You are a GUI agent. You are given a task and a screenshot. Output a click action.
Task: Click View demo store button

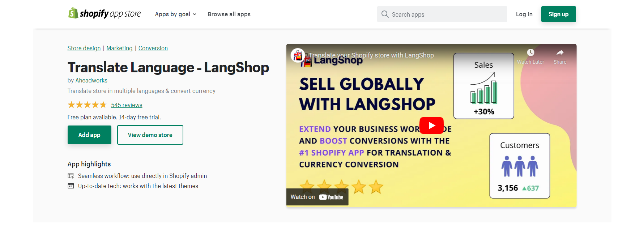tap(150, 135)
